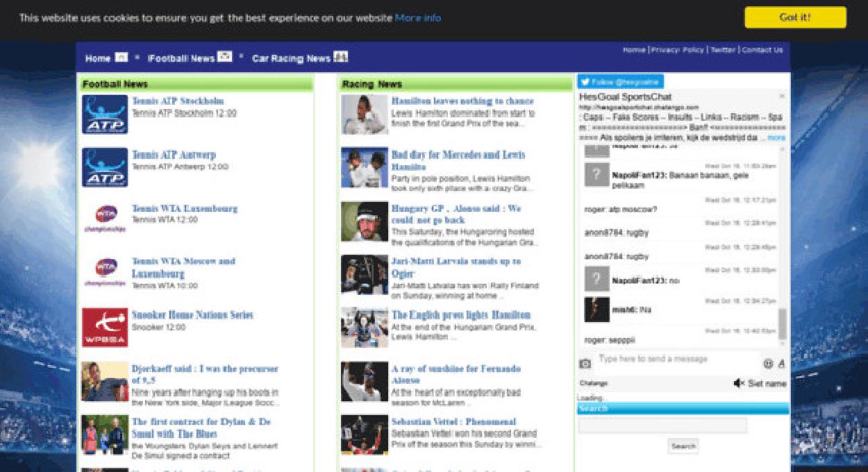This screenshot has width=868, height=472.
Task: Click the Twitter Follow @hesgoalme button
Action: click(x=620, y=81)
